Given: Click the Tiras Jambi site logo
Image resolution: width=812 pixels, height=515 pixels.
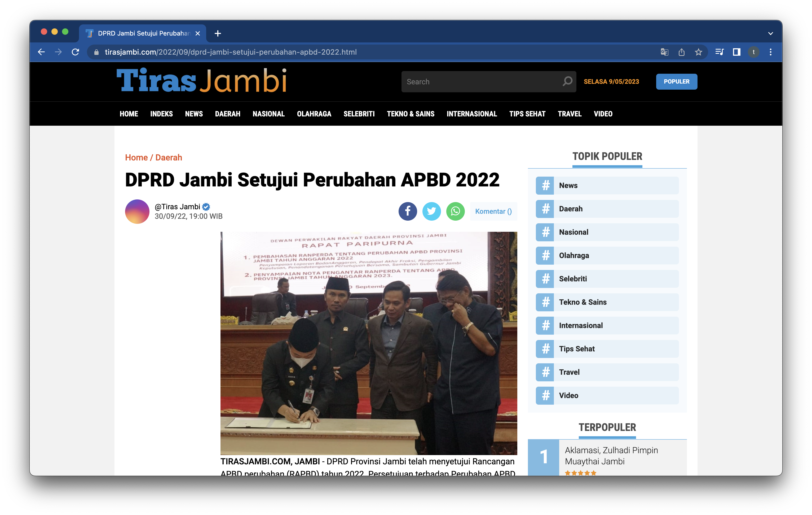Looking at the screenshot, I should [202, 80].
